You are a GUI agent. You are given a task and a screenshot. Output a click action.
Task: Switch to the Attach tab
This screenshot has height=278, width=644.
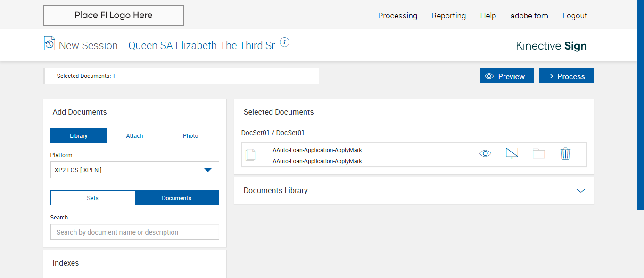[x=134, y=135]
